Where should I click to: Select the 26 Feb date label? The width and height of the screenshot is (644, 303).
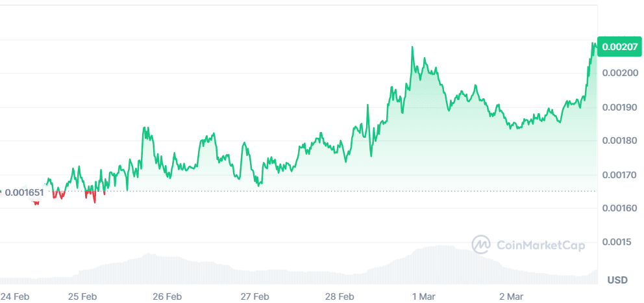click(167, 296)
